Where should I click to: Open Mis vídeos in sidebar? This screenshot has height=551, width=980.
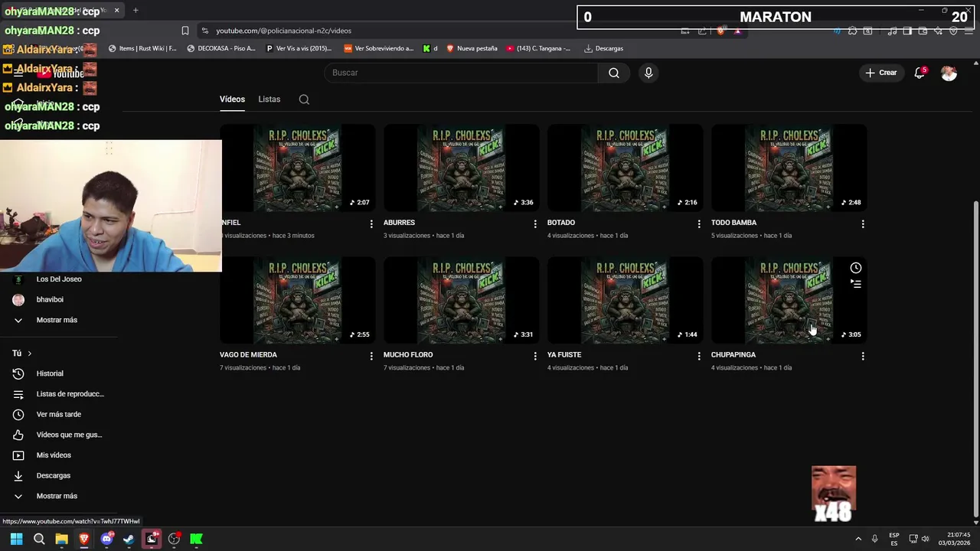(54, 455)
